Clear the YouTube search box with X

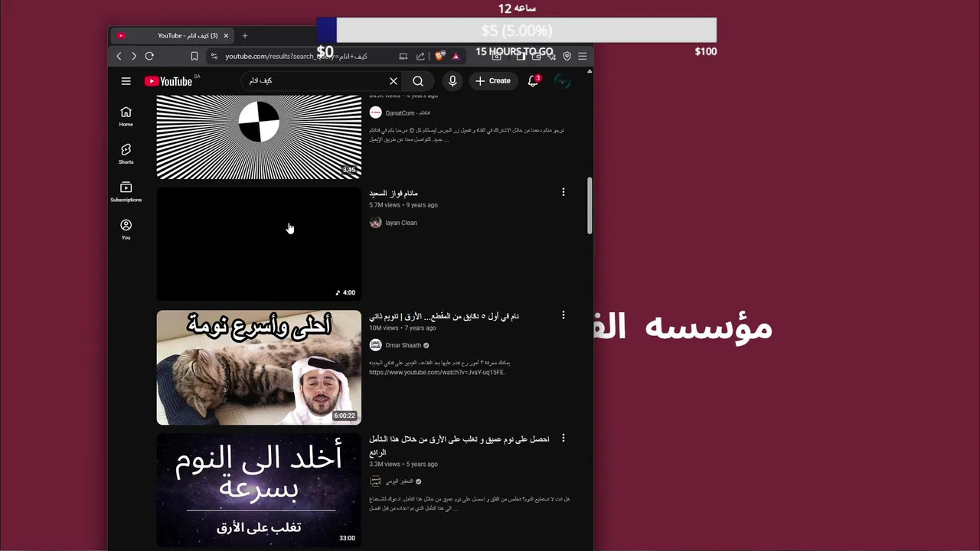[x=394, y=81]
